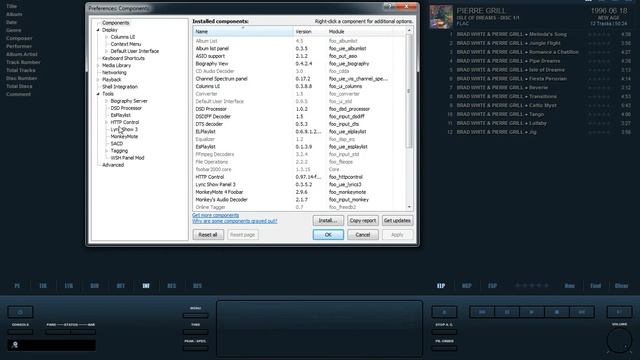Expand the Media Library tree node arrow
The image size is (640, 360).
click(98, 65)
